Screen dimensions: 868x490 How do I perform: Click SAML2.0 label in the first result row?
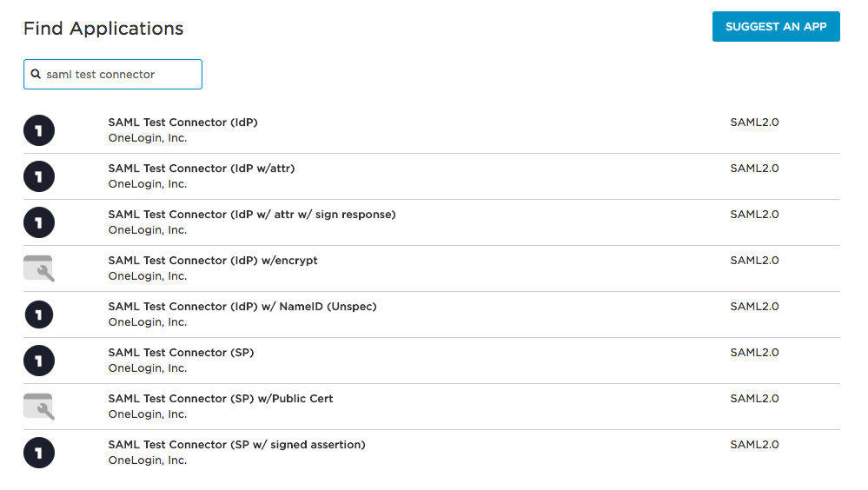click(754, 122)
